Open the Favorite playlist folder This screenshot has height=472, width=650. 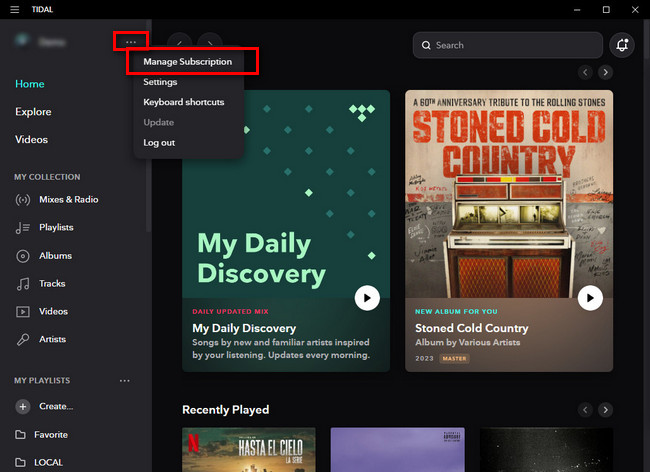point(51,435)
